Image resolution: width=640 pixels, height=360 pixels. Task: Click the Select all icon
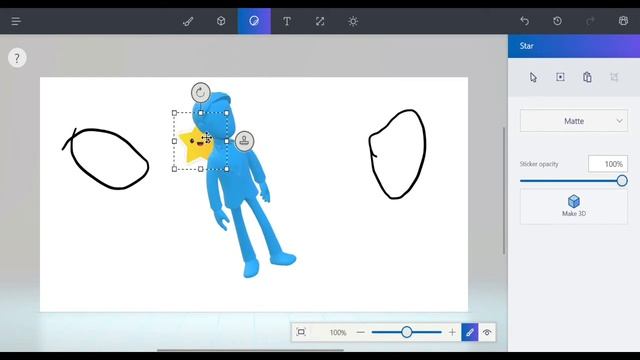560,77
